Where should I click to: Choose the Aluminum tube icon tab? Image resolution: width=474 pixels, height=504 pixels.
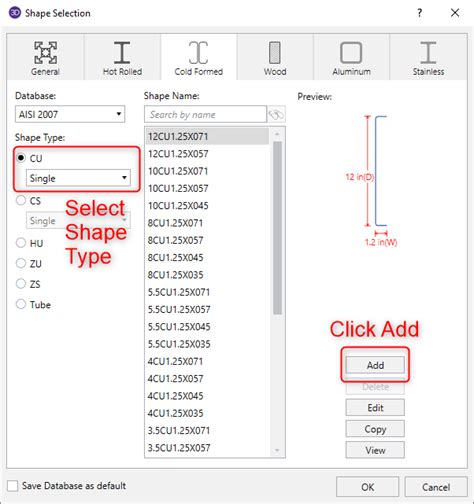(x=351, y=52)
